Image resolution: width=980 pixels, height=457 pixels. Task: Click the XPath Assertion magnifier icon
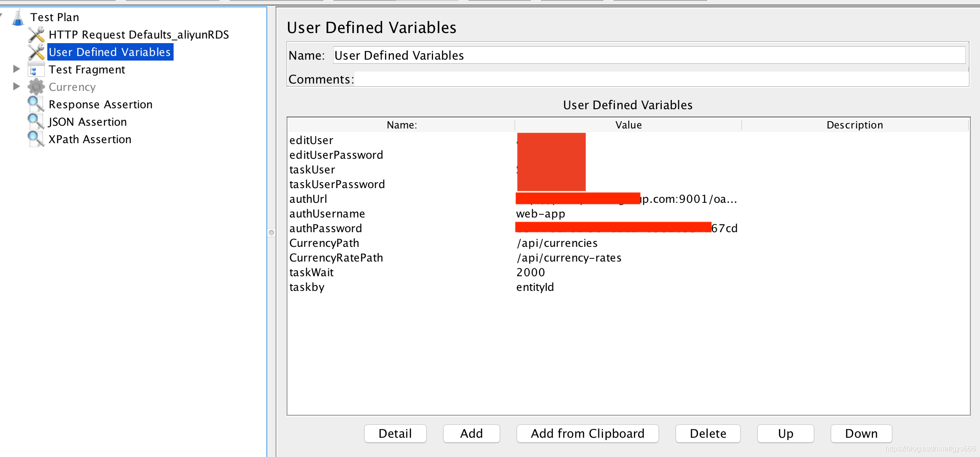point(36,139)
